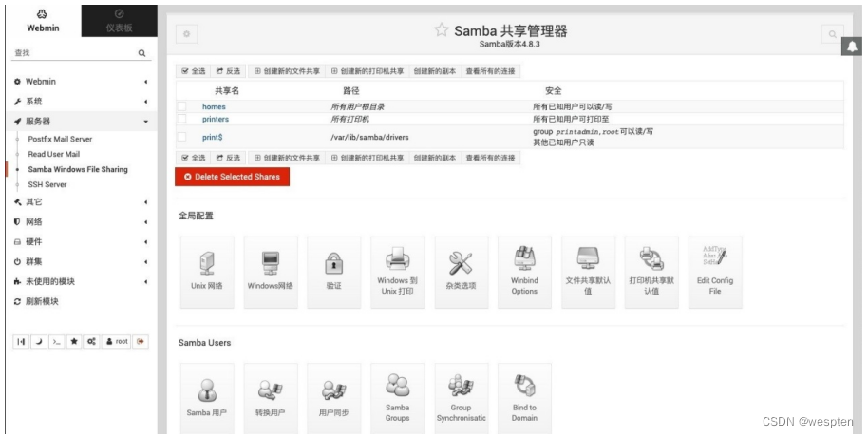Switch to the 仪表板 tab

(118, 23)
